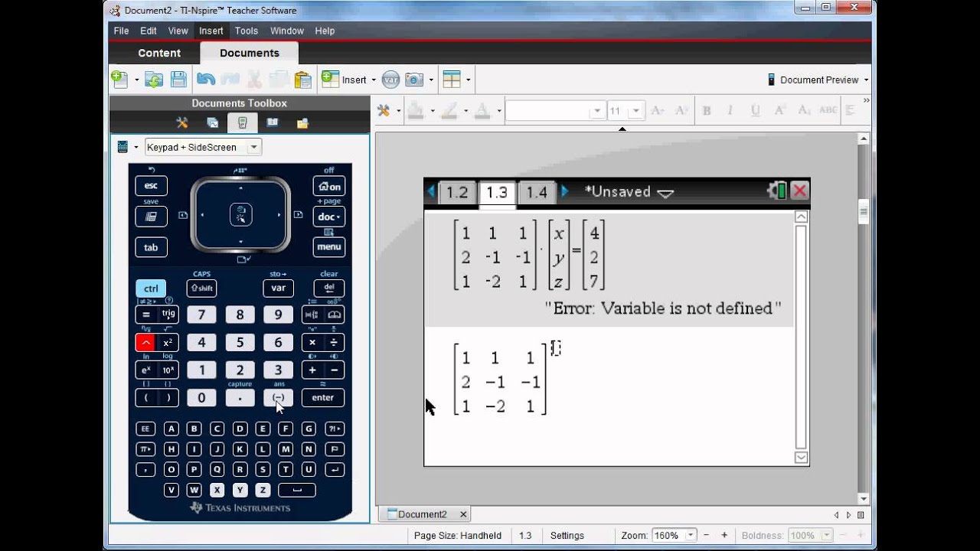Expand the Screen Capture dropdown arrow
The width and height of the screenshot is (980, 551).
(431, 80)
